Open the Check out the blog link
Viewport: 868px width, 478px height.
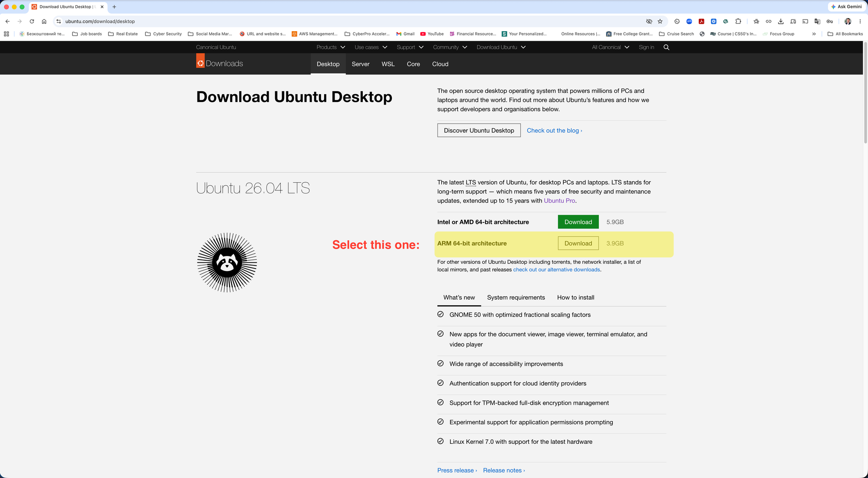pyautogui.click(x=554, y=131)
